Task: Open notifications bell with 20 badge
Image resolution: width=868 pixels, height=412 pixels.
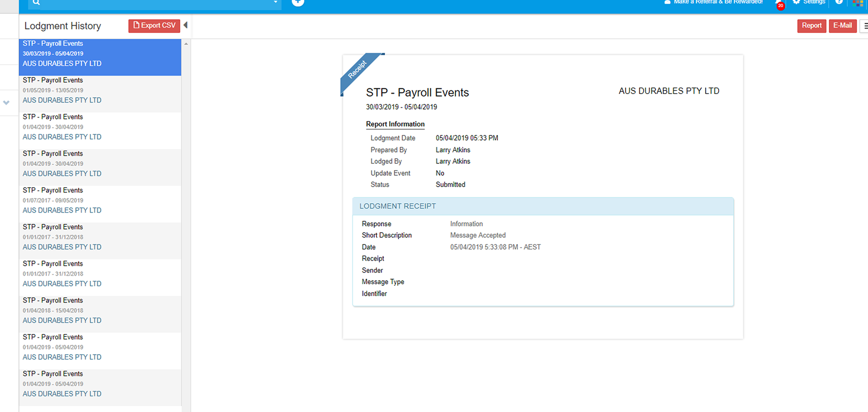Action: (778, 4)
